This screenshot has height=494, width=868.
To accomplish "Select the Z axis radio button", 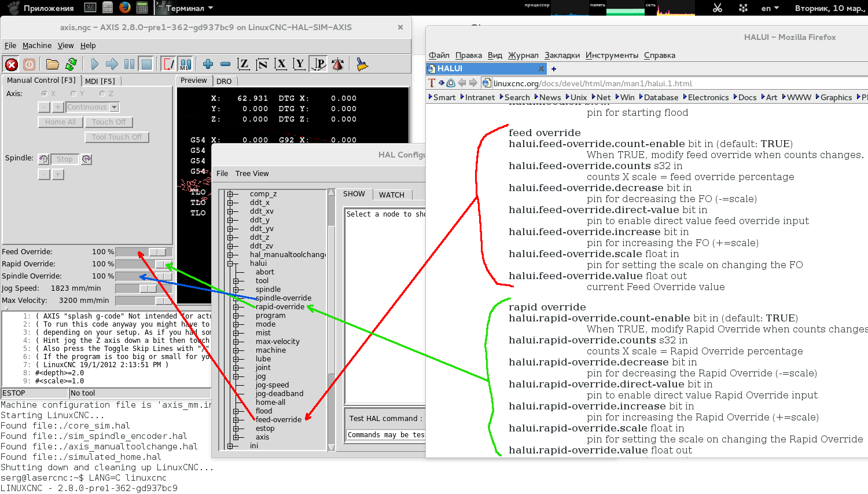I will pos(102,94).
